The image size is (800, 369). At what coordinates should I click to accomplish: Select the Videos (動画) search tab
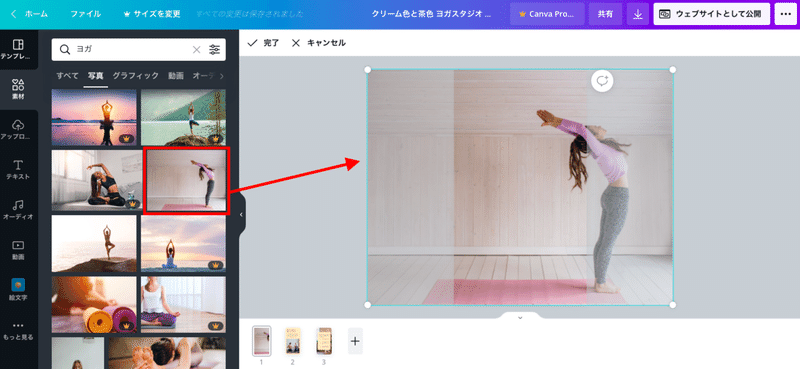tap(176, 76)
